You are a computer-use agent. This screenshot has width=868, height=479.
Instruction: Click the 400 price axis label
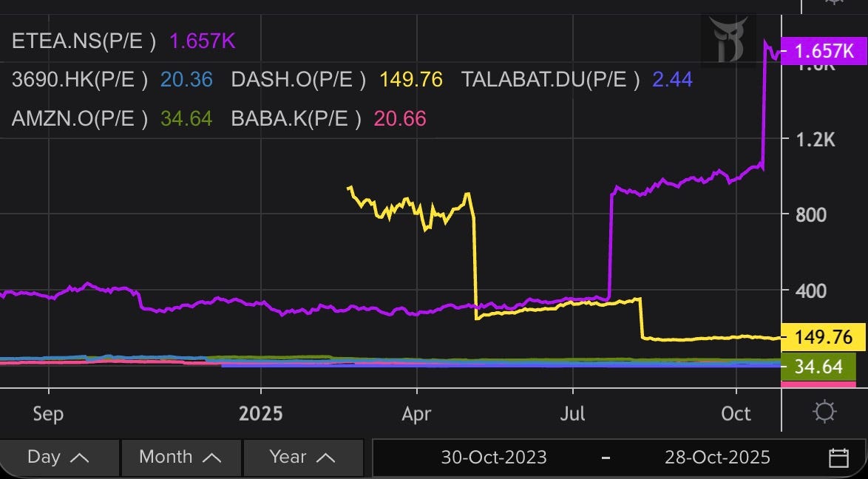[x=811, y=291]
